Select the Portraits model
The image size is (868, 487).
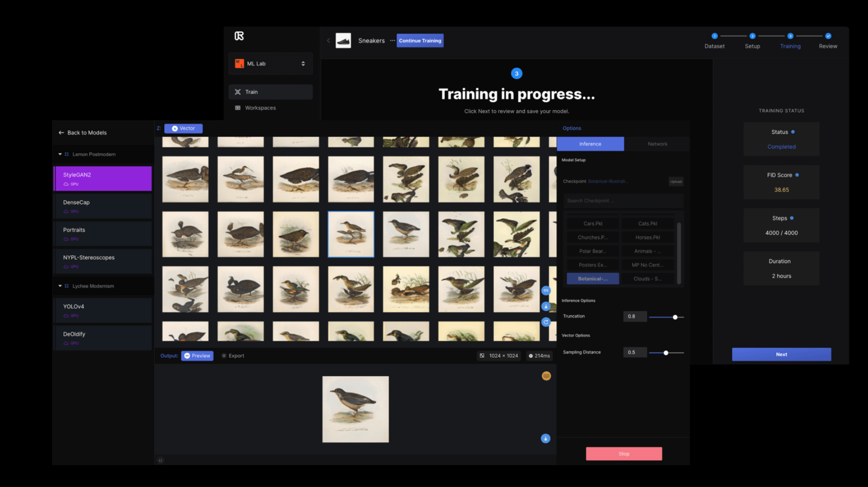point(102,234)
